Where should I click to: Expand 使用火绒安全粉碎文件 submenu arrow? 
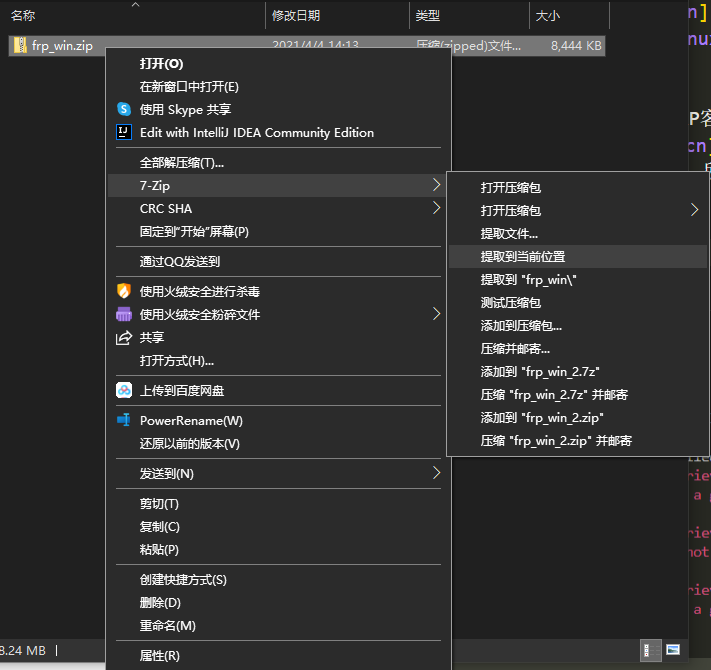pyautogui.click(x=436, y=314)
